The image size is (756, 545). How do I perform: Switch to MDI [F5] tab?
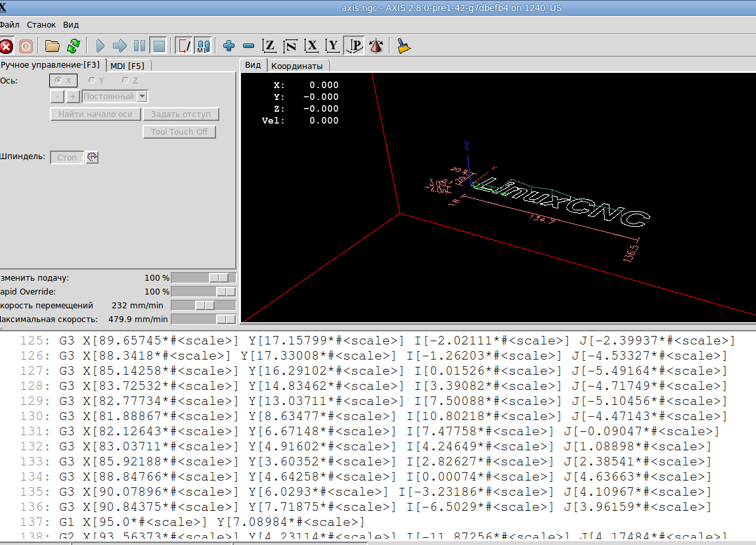pyautogui.click(x=127, y=66)
